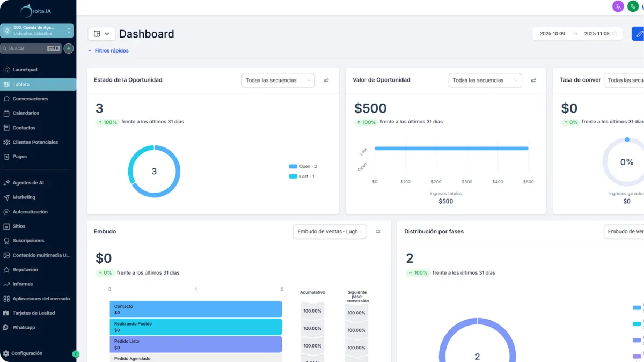Open the calendar icon in date range
Screen dimensions: 644x362
point(614,34)
